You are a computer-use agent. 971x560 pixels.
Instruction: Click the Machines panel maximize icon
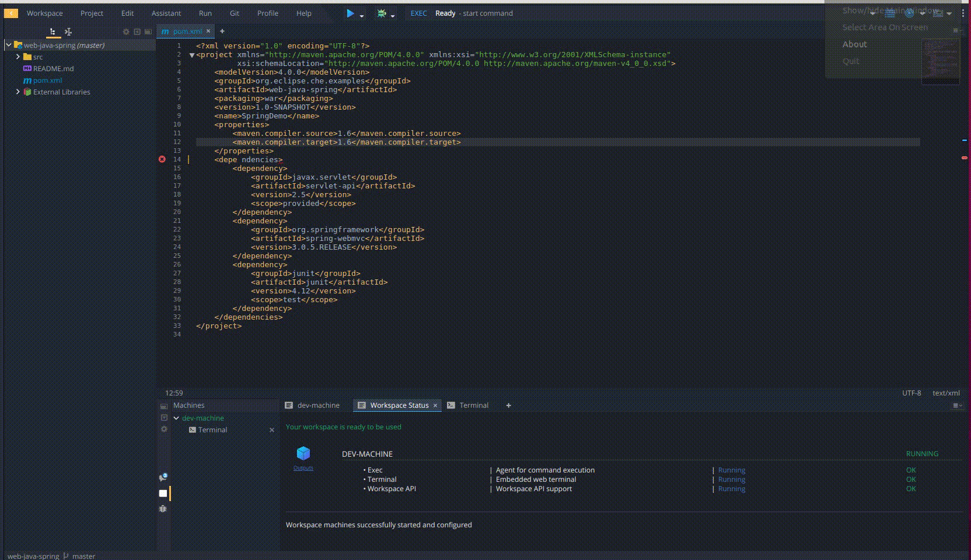(164, 418)
